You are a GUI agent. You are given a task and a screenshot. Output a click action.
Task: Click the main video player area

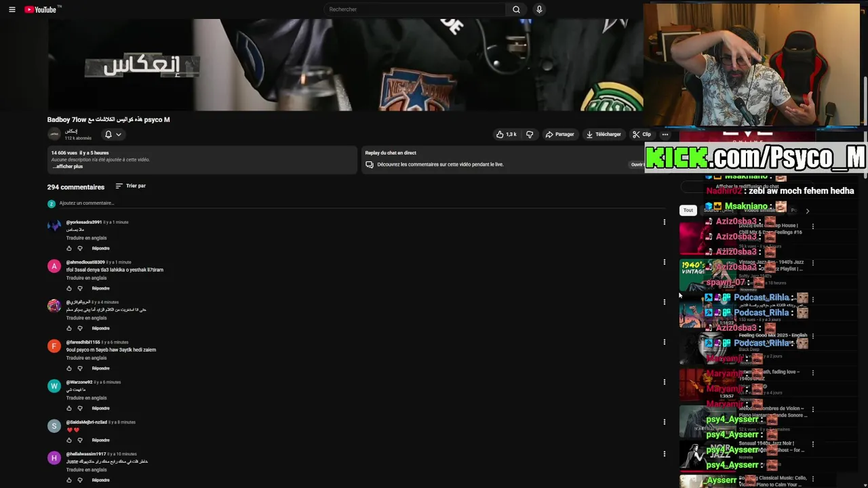(x=345, y=65)
